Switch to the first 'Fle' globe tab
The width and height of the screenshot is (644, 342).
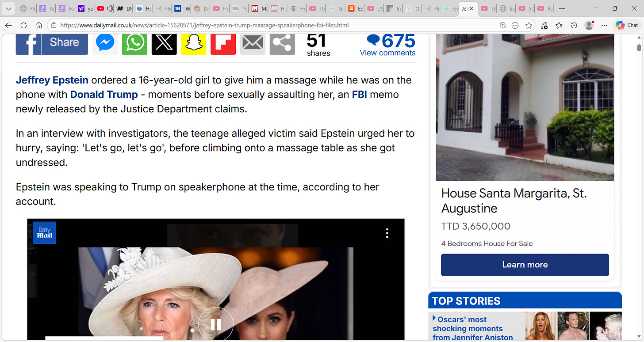pos(28,8)
